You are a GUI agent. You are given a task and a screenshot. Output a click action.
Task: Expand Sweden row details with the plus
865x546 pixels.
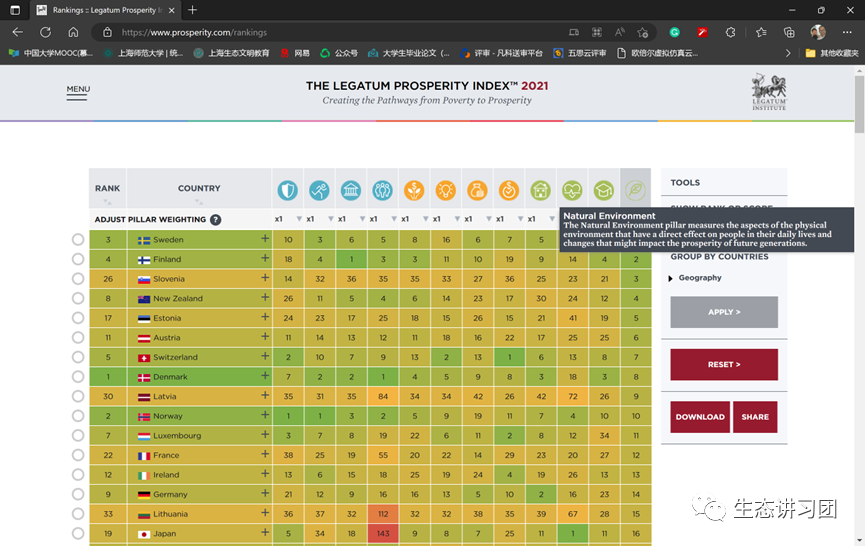coord(265,238)
